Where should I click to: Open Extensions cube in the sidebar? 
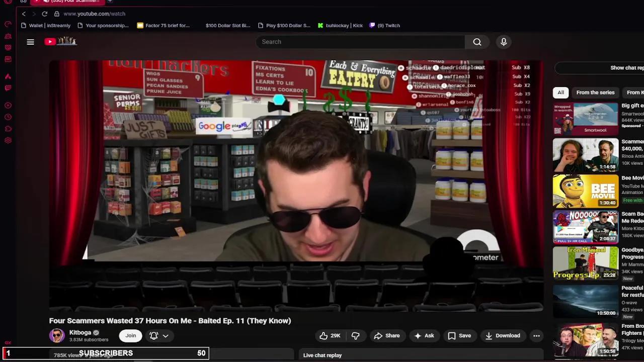click(x=8, y=129)
